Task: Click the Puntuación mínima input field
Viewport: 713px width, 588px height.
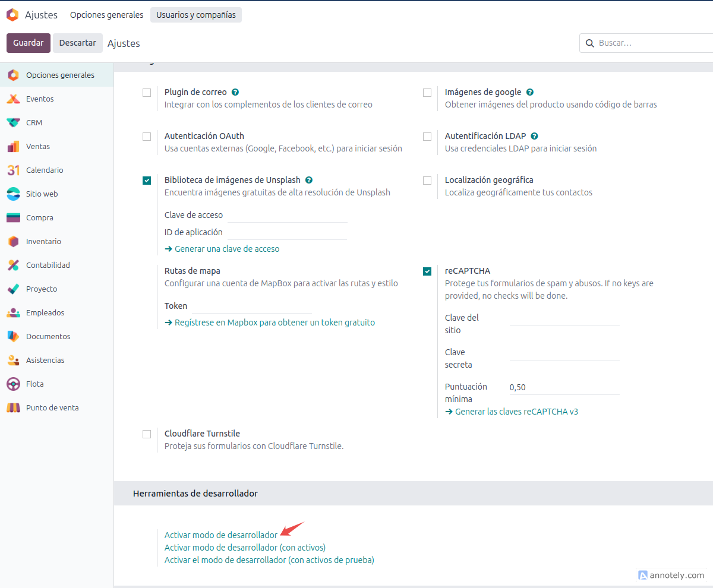Action: [563, 387]
